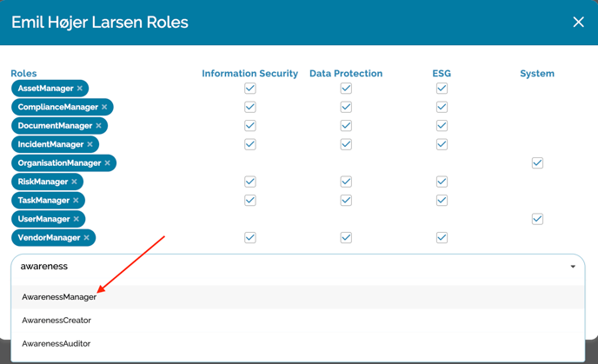Remove the ComplianceManager role tag
The image size is (598, 364).
coord(104,108)
